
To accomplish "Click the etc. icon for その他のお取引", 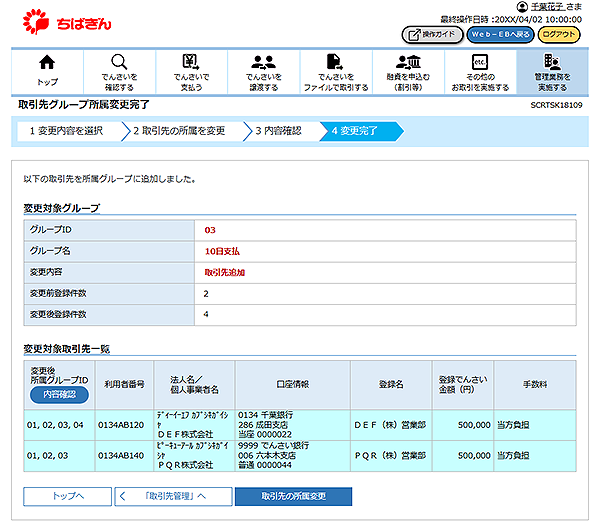I will pos(480,62).
